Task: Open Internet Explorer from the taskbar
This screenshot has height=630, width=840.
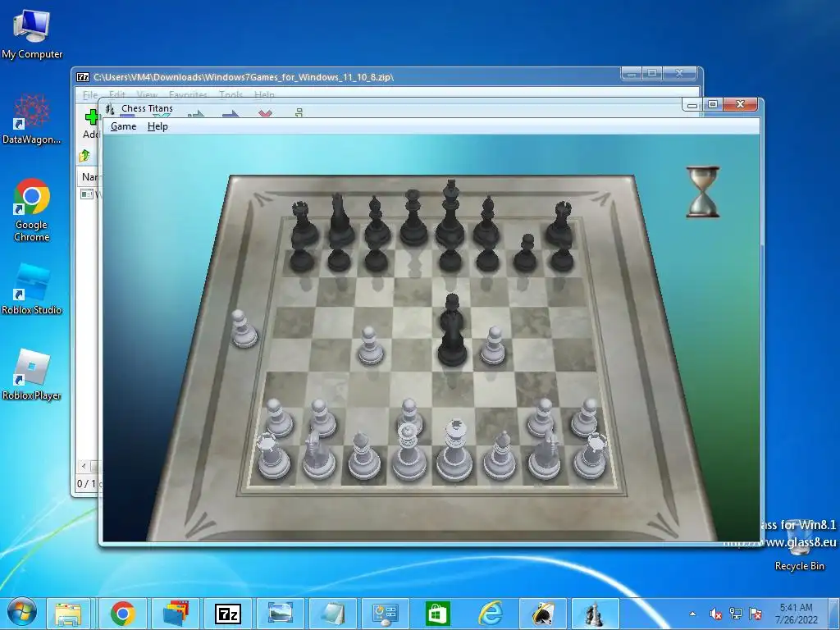Action: (x=491, y=614)
